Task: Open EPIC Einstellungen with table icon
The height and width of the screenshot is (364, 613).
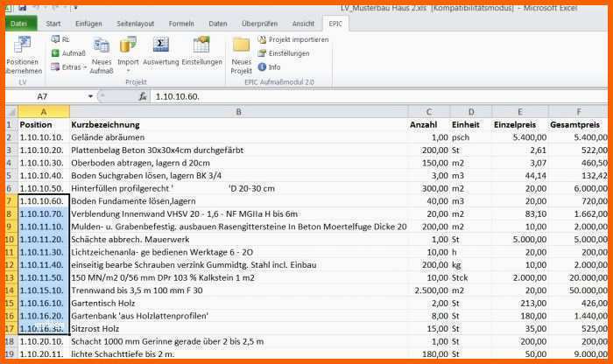Action: 201,51
